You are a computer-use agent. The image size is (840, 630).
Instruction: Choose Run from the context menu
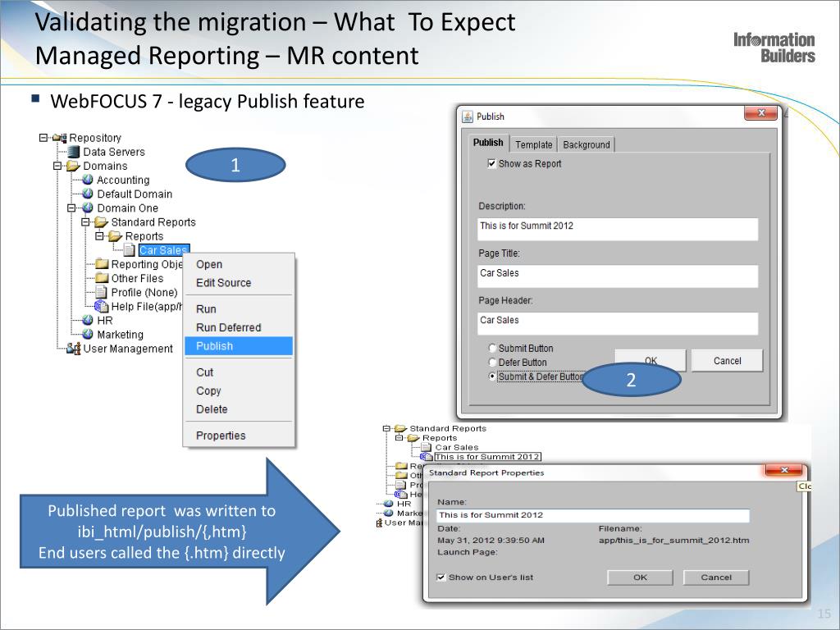point(239,308)
